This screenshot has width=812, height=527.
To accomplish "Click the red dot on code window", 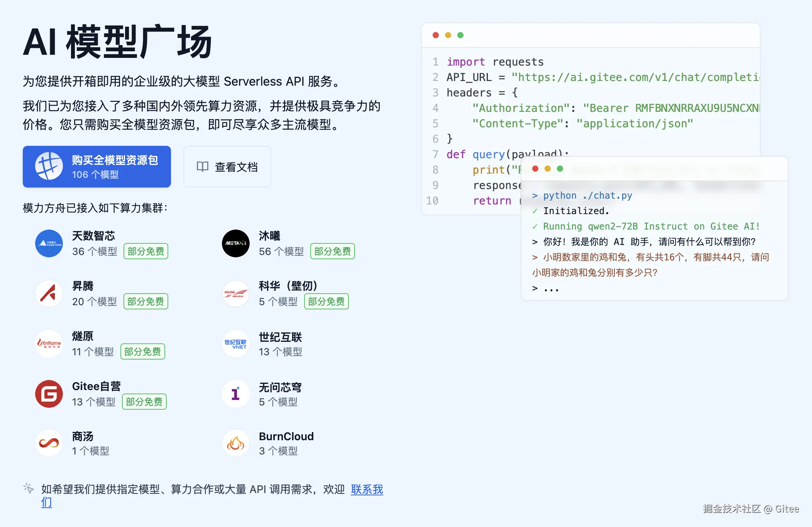I will [x=436, y=35].
